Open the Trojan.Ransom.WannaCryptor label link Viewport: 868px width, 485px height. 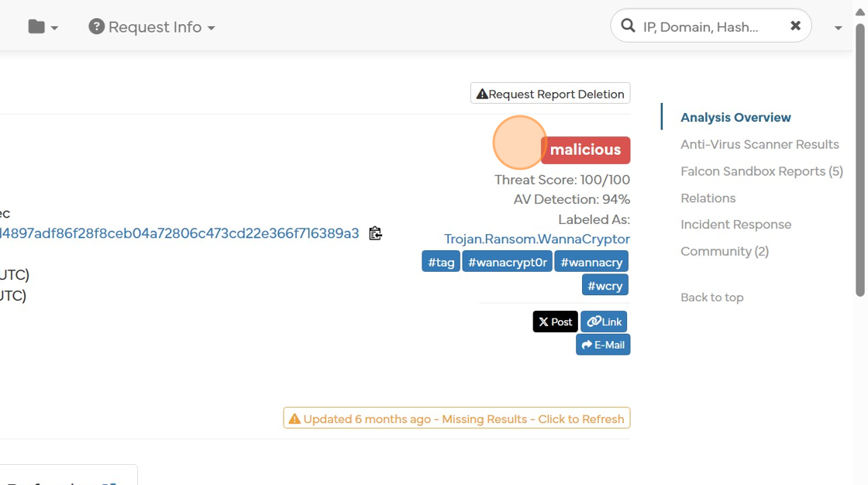click(536, 239)
